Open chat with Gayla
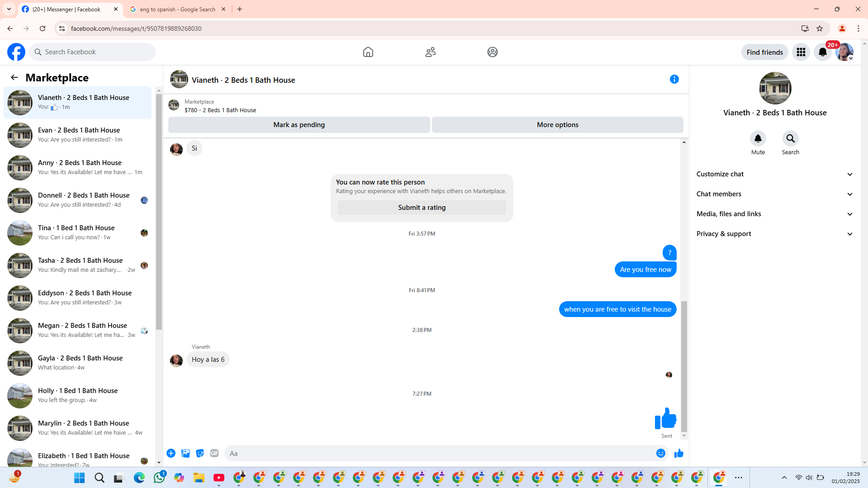 pos(78,363)
